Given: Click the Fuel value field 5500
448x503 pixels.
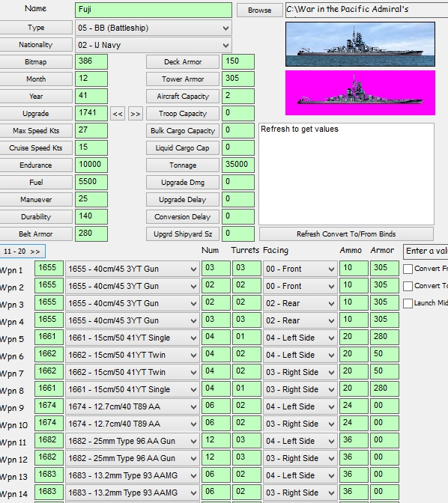Looking at the screenshot, I should click(91, 182).
